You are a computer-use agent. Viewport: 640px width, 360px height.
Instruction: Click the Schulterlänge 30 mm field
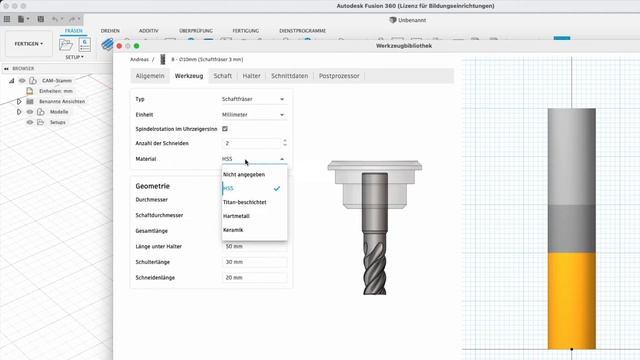click(255, 262)
